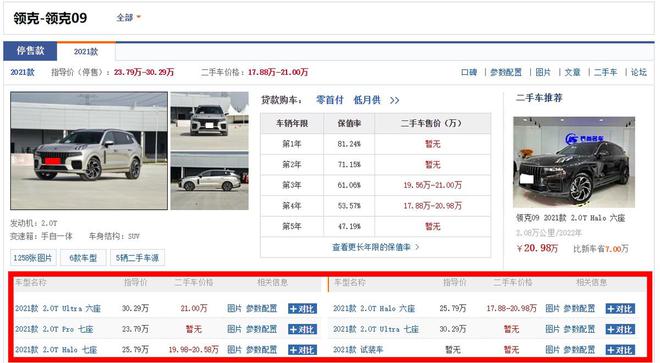Add Ultra 七座 to comparison with +对比
The width and height of the screenshot is (660, 363).
[620, 329]
